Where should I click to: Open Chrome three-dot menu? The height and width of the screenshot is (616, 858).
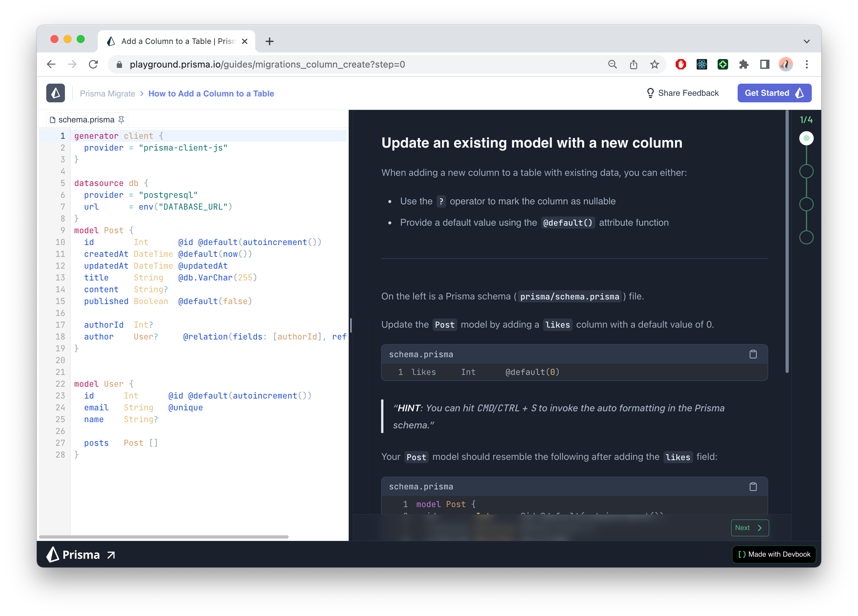click(x=807, y=65)
